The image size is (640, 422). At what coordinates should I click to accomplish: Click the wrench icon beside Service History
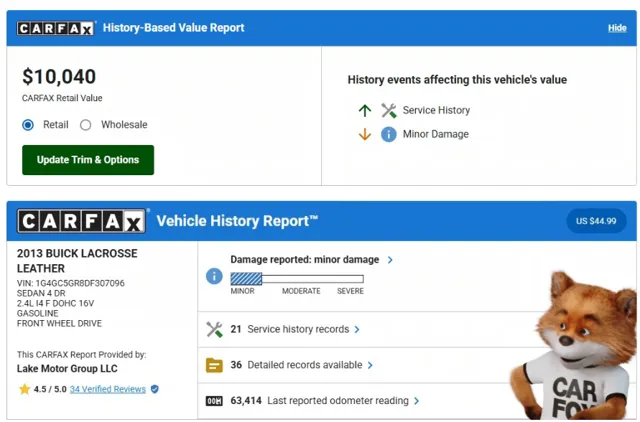pyautogui.click(x=388, y=110)
